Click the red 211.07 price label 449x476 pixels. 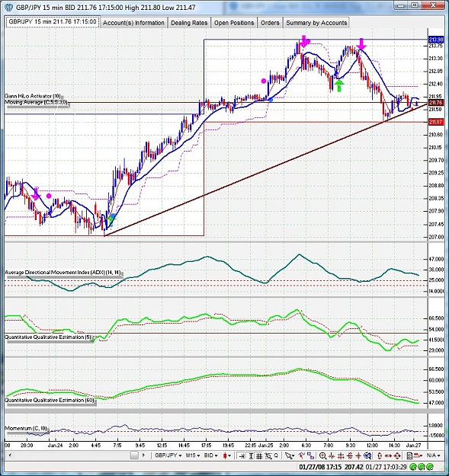[x=436, y=122]
